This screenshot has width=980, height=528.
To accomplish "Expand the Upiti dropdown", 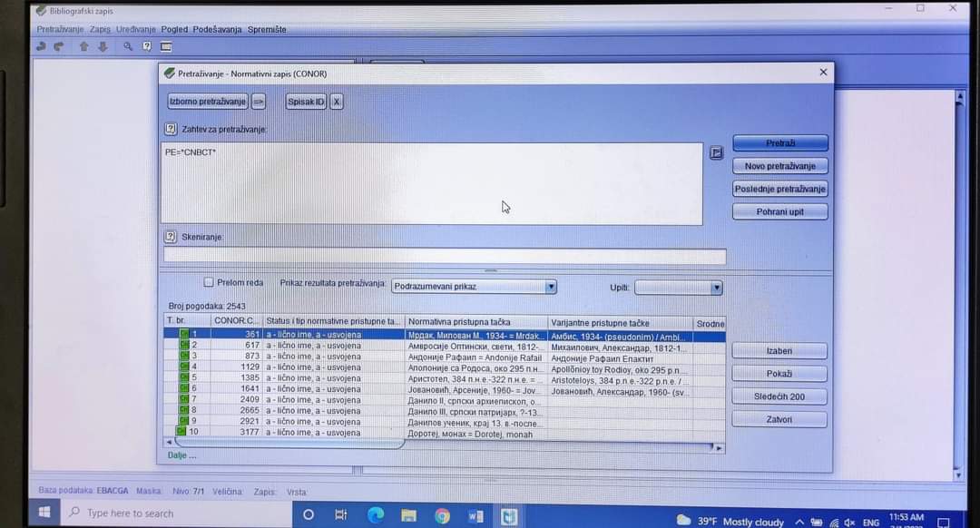I will 678,288.
